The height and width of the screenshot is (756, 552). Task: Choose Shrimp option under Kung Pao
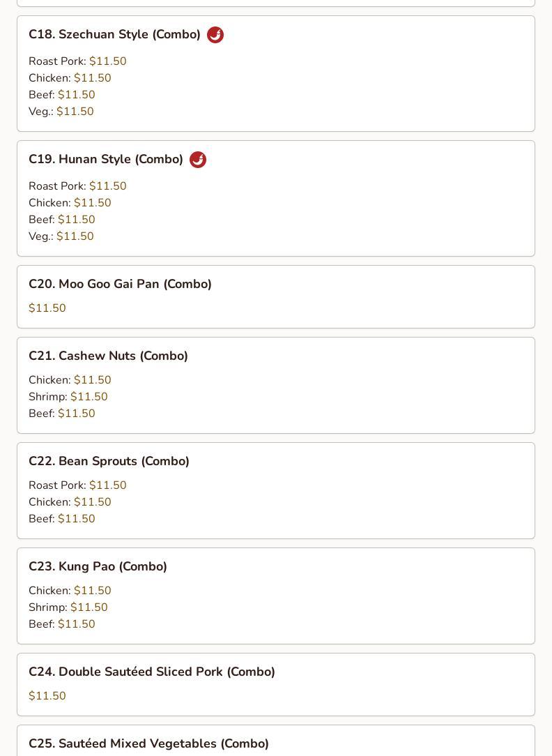click(x=68, y=607)
